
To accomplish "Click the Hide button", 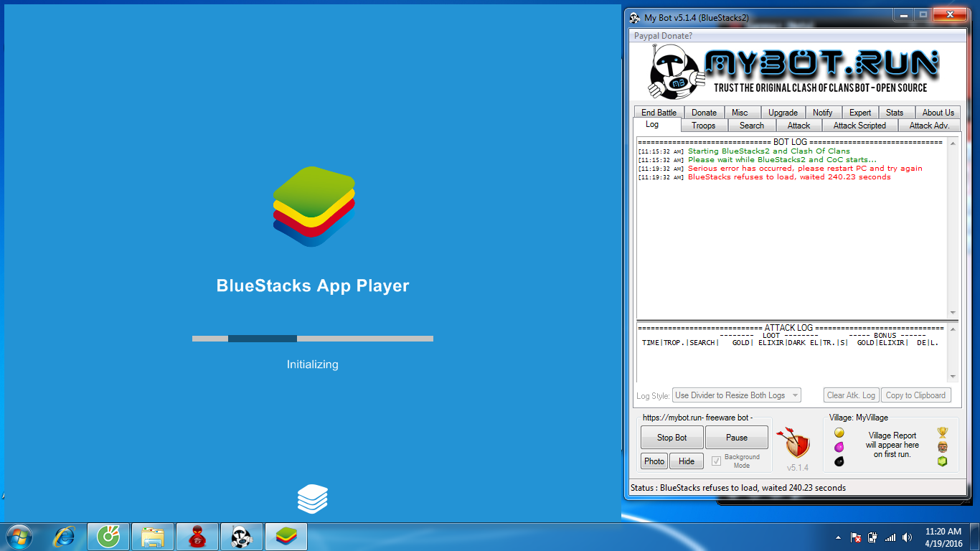I will pyautogui.click(x=687, y=461).
